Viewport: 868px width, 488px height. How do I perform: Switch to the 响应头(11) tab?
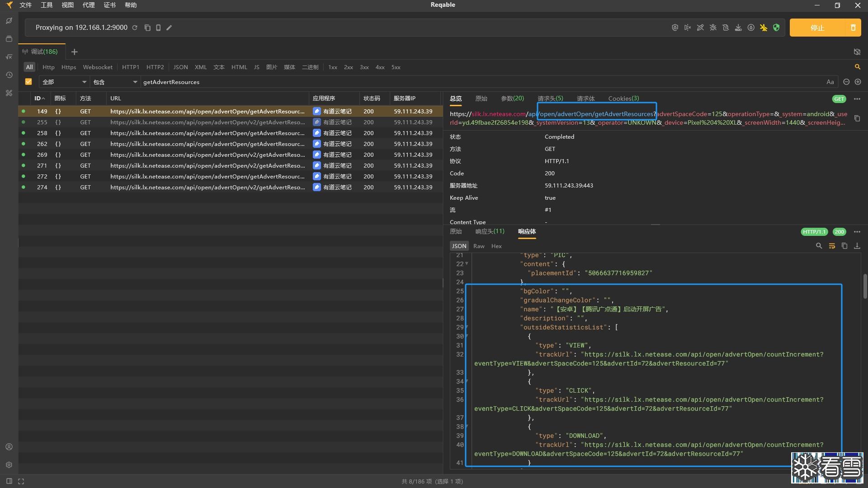[x=490, y=231]
